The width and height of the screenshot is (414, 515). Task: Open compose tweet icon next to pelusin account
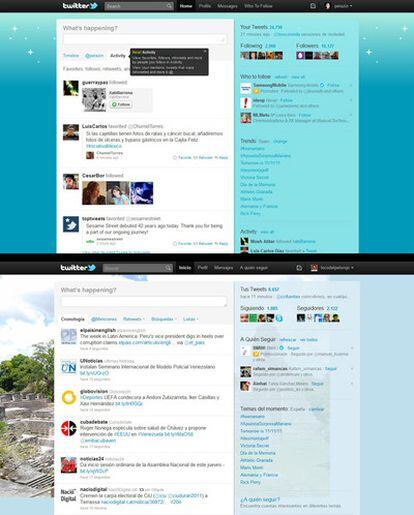pos(313,6)
